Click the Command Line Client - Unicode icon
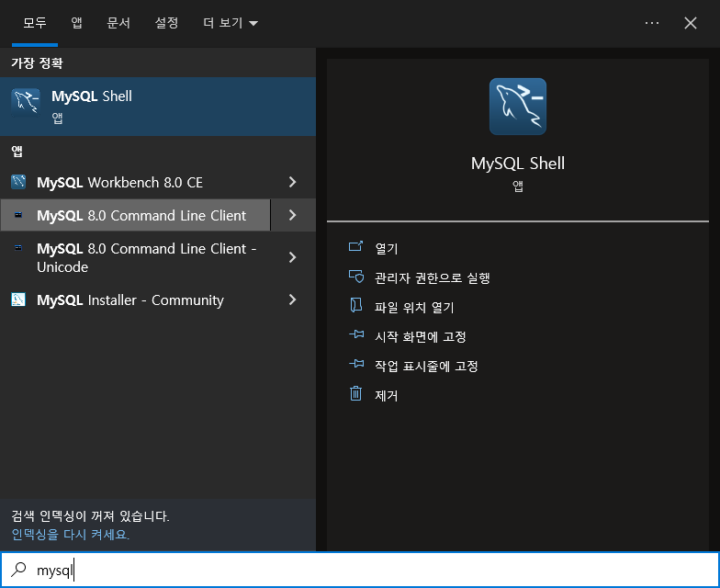 (18, 248)
